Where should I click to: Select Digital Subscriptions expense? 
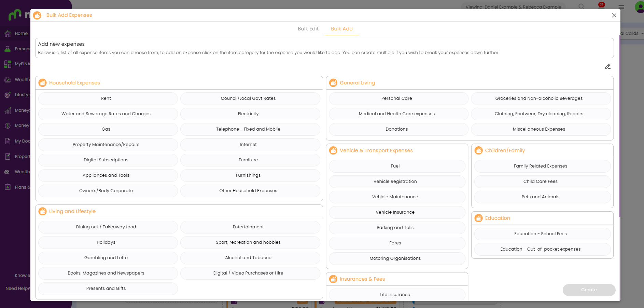[x=108, y=160]
